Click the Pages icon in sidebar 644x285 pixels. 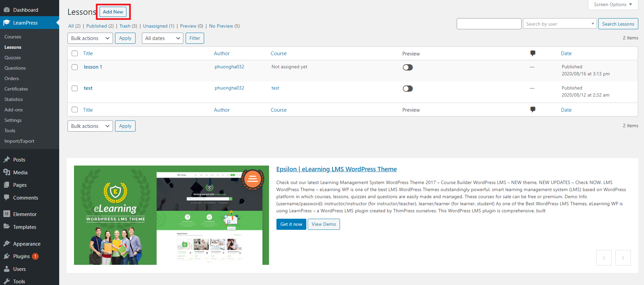click(7, 185)
